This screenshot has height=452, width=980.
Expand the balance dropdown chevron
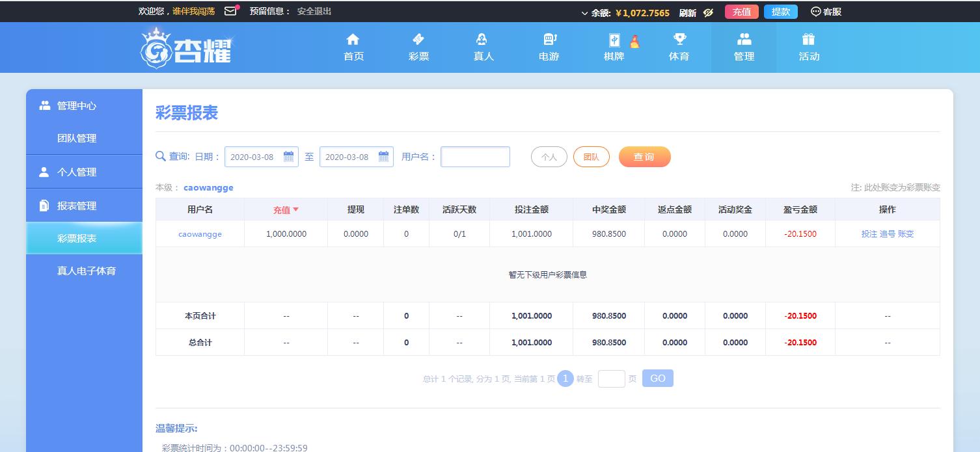pos(584,13)
